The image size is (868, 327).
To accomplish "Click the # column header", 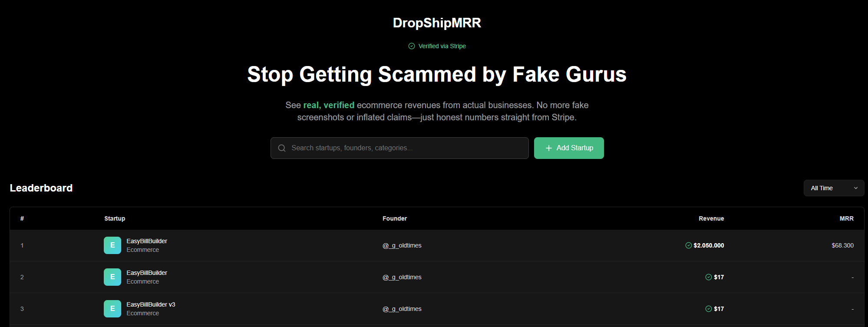I will 22,218.
